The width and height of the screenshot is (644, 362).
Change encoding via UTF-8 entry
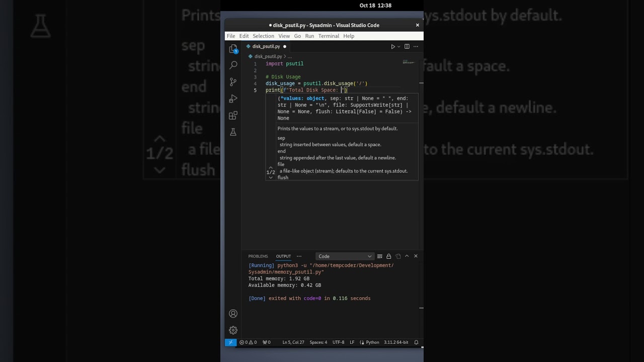click(339, 342)
